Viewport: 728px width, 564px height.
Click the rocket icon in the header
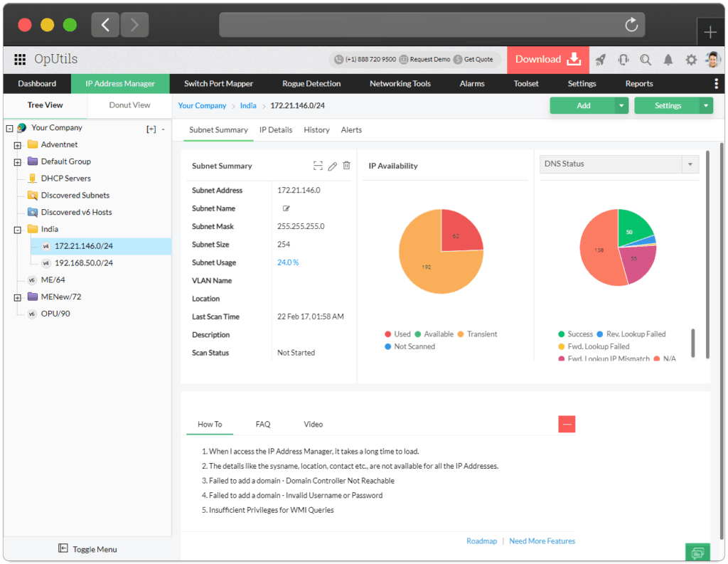tap(600, 60)
